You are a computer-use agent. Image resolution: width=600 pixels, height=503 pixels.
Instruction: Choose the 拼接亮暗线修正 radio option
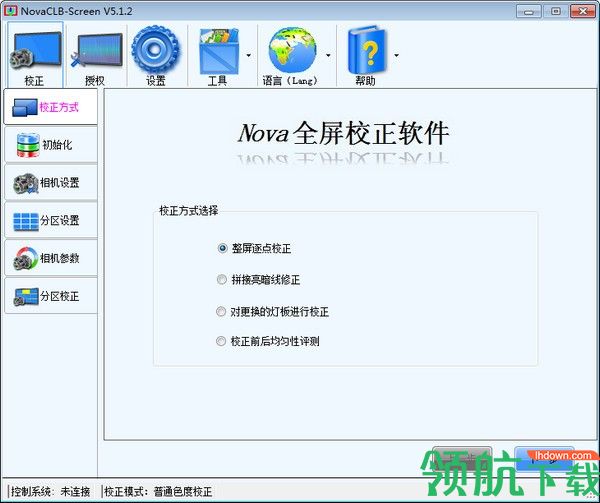258,280
